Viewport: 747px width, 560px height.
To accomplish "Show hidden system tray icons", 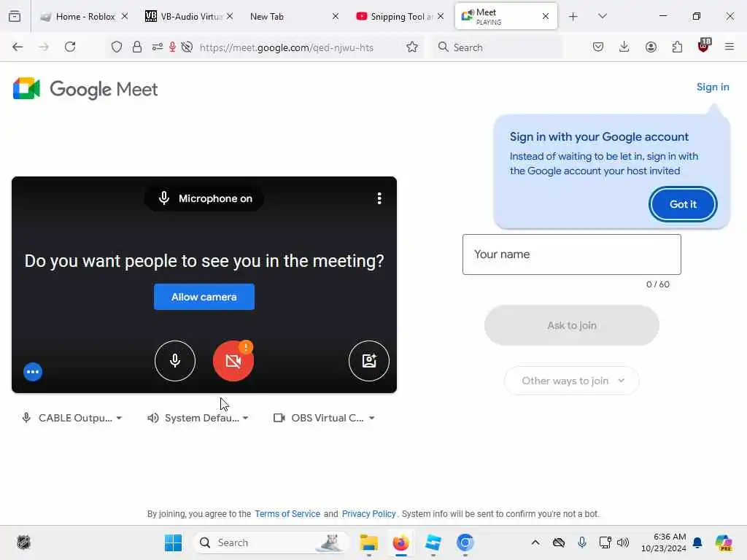I will (535, 542).
